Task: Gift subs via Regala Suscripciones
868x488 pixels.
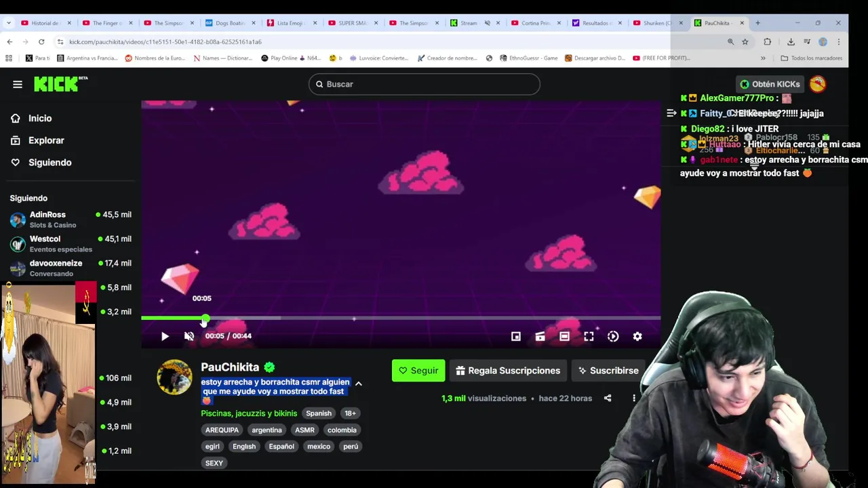Action: [508, 371]
